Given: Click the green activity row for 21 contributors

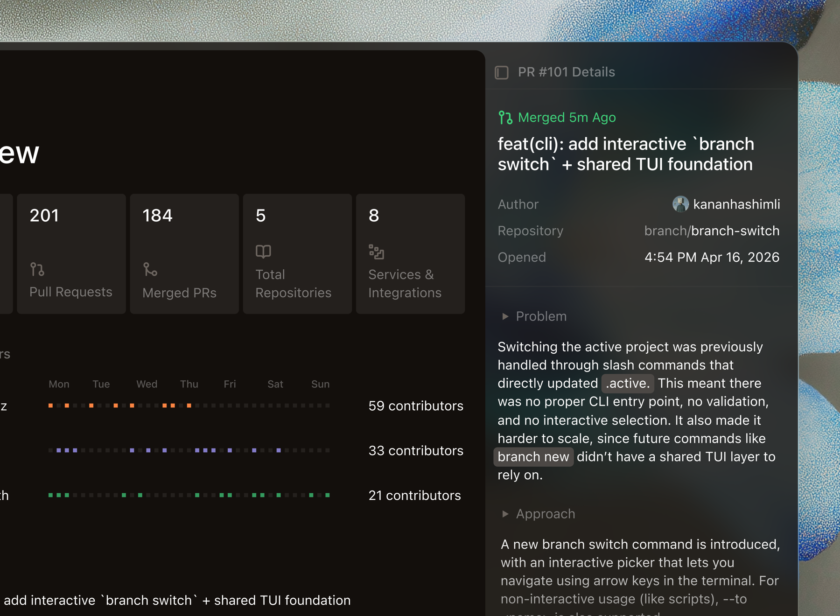Looking at the screenshot, I should coord(189,495).
